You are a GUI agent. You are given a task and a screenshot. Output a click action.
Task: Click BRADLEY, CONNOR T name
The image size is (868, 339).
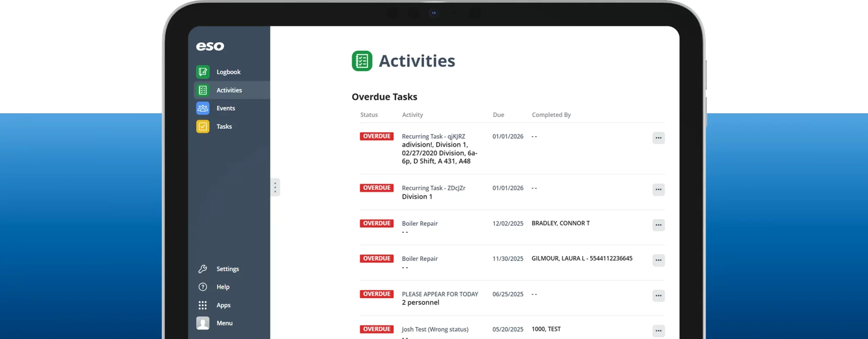(561, 223)
